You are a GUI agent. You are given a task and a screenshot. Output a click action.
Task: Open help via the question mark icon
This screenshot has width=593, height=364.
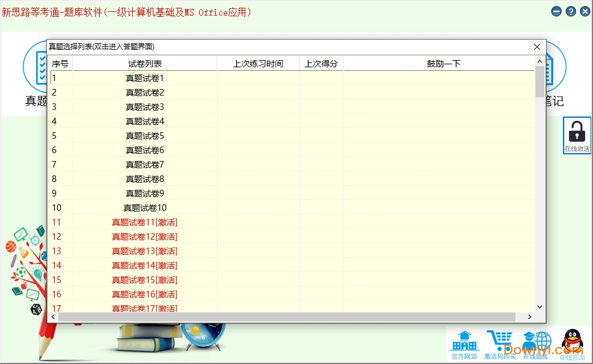[570, 11]
